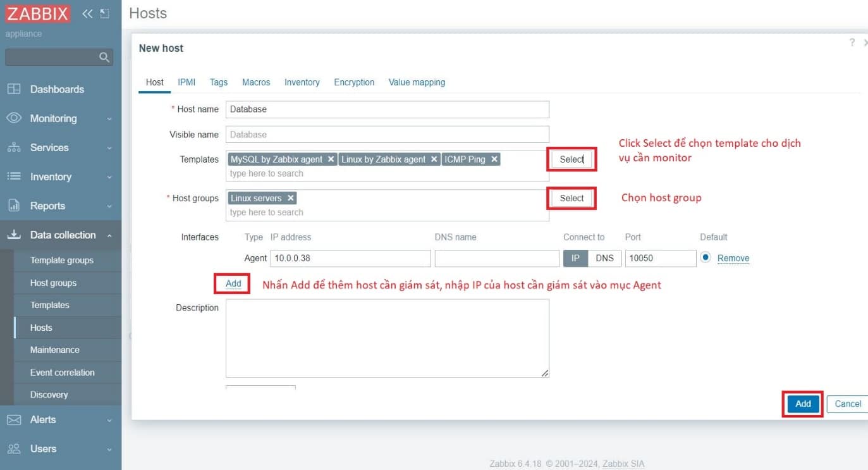The width and height of the screenshot is (868, 470).
Task: Click the blue Add button to save host
Action: pos(804,404)
